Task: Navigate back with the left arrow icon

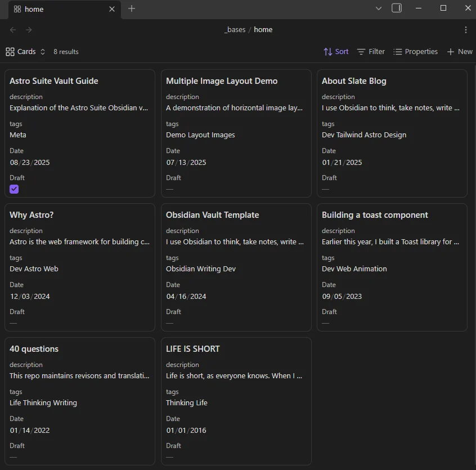Action: pyautogui.click(x=12, y=29)
